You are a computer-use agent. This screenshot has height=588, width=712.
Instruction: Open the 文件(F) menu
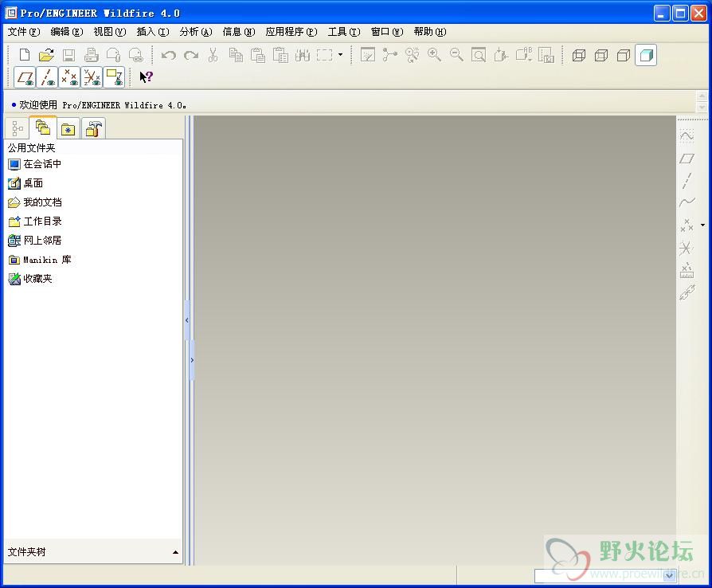click(24, 32)
